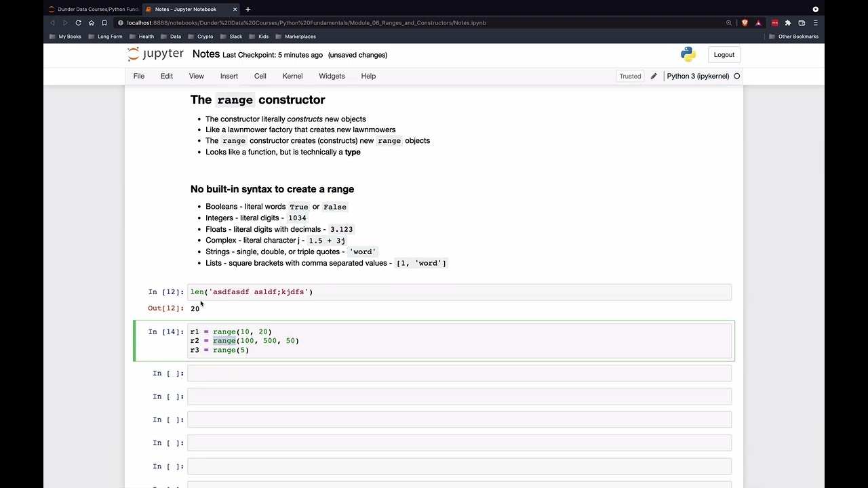The image size is (868, 488).
Task: Open Marketplaces bookmark folder
Action: click(296, 37)
